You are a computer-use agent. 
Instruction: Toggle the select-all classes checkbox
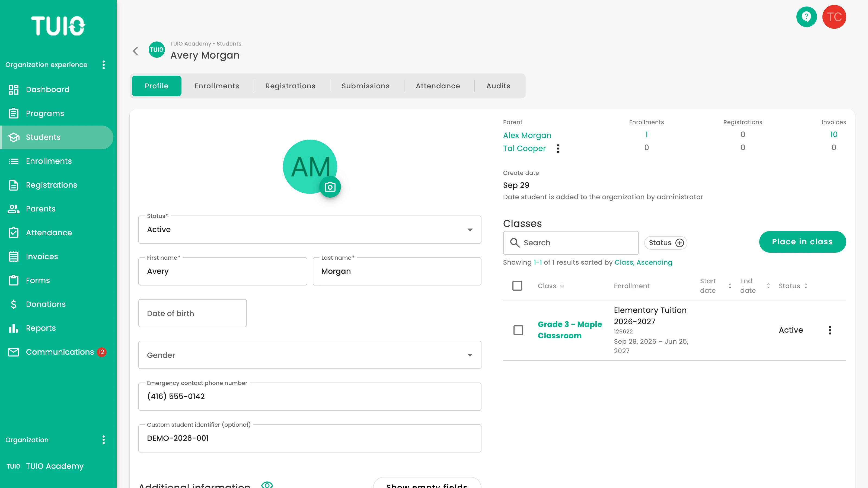517,286
